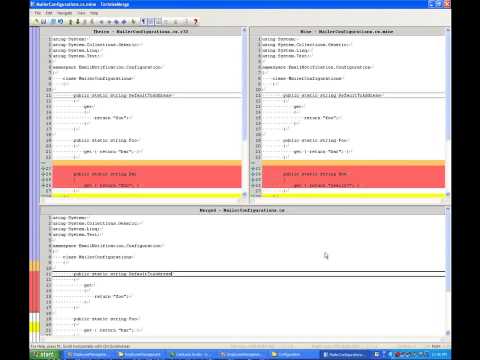
Task: Jump to next difference with down arrow
Action: [x=78, y=22]
